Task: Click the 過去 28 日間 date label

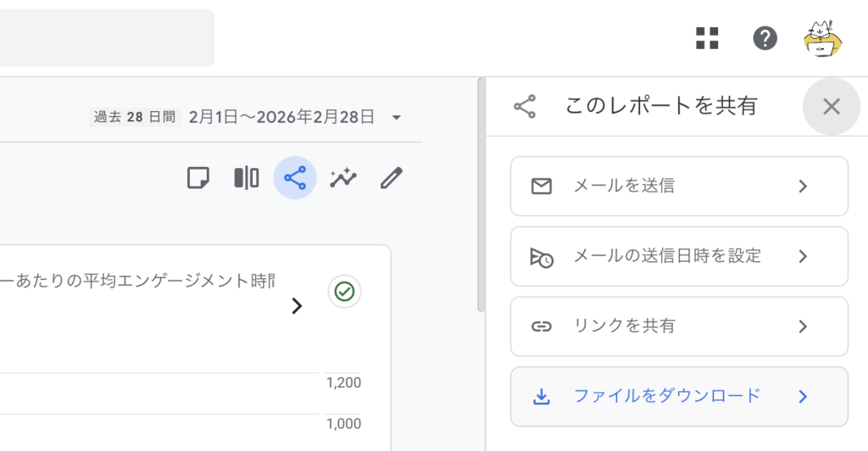Action: pos(135,117)
